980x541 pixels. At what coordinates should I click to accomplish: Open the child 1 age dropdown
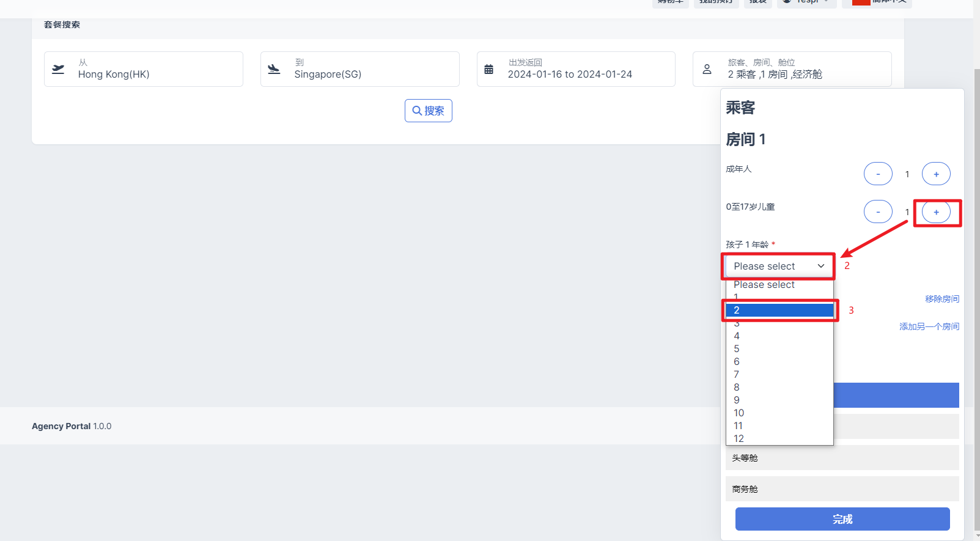778,266
